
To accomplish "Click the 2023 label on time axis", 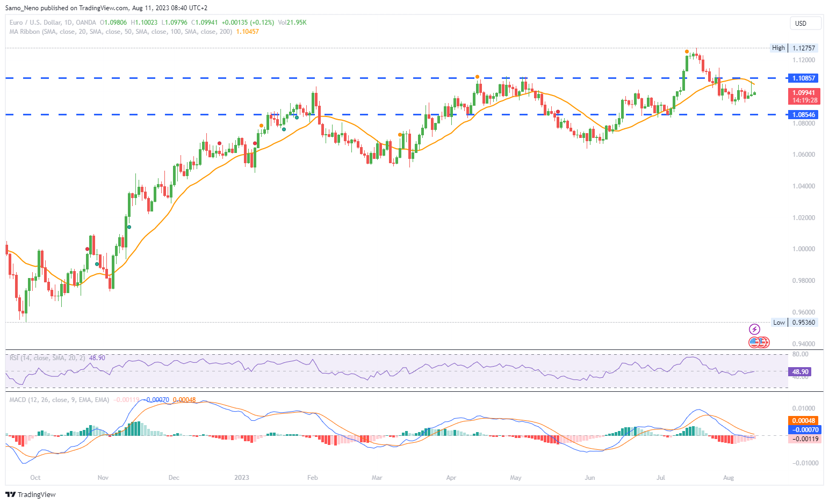I will pos(242,478).
